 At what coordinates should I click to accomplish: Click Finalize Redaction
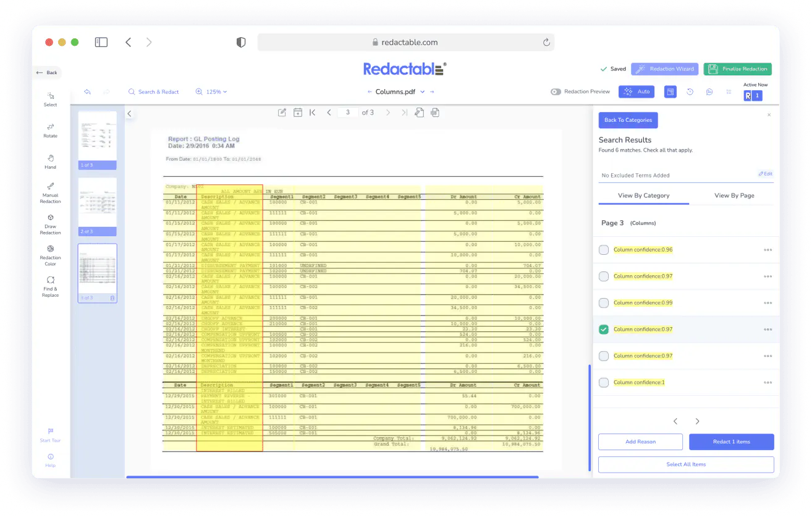click(x=738, y=69)
